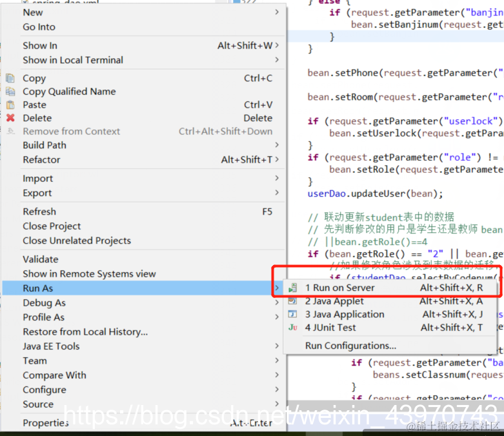Choose 1 Run on Server
This screenshot has height=436, width=504.
pos(390,288)
